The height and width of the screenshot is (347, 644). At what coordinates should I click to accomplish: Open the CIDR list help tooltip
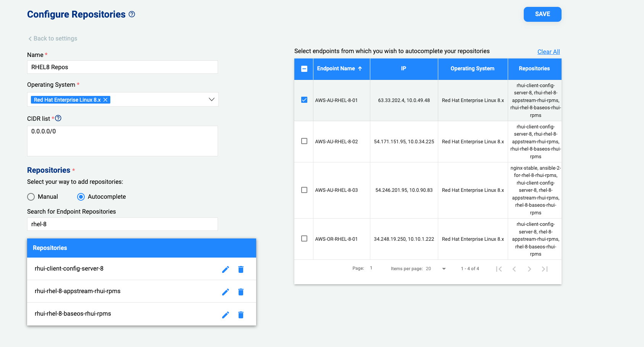coord(58,118)
